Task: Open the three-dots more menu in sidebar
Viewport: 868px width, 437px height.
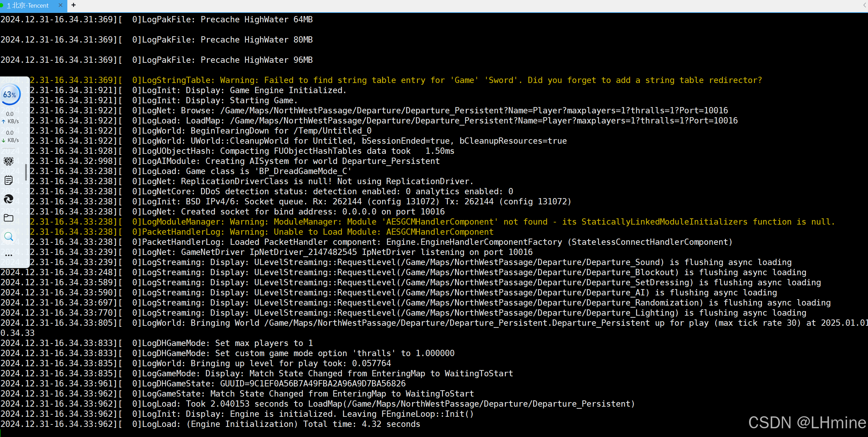Action: click(x=8, y=255)
